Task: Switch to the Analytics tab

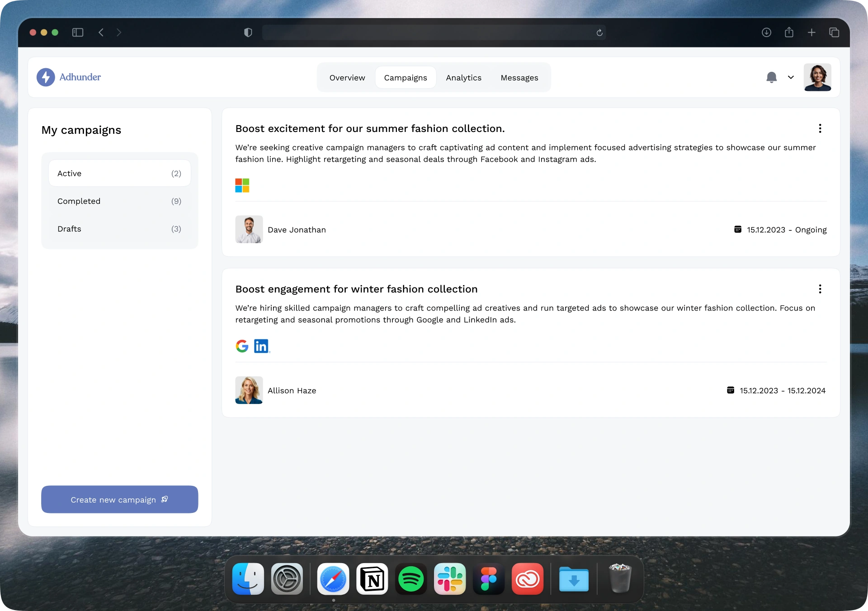Action: tap(463, 78)
